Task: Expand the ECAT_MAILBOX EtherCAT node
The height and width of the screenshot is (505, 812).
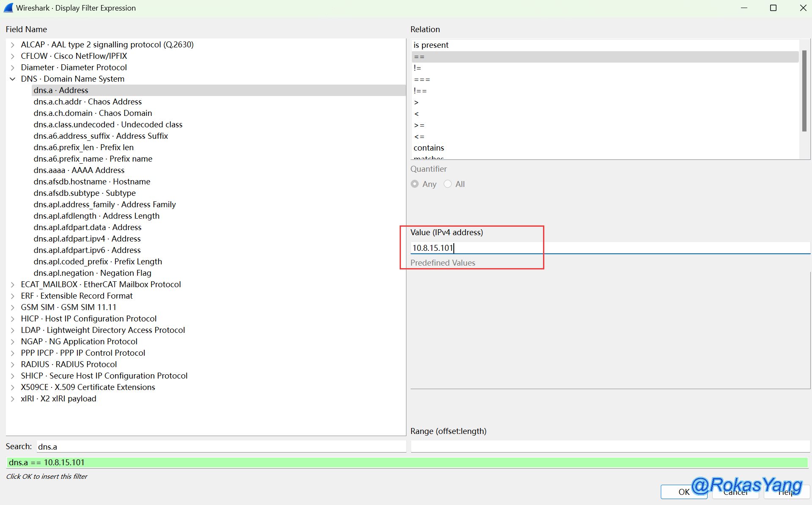Action: pos(13,285)
